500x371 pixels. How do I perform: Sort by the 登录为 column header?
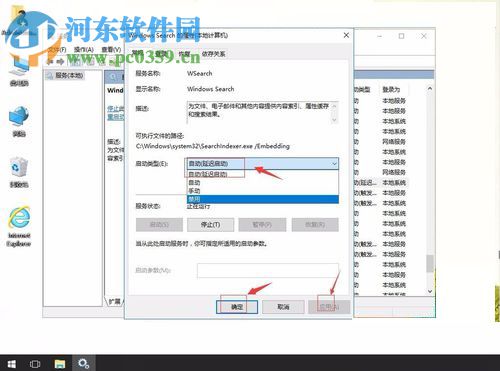pyautogui.click(x=391, y=89)
